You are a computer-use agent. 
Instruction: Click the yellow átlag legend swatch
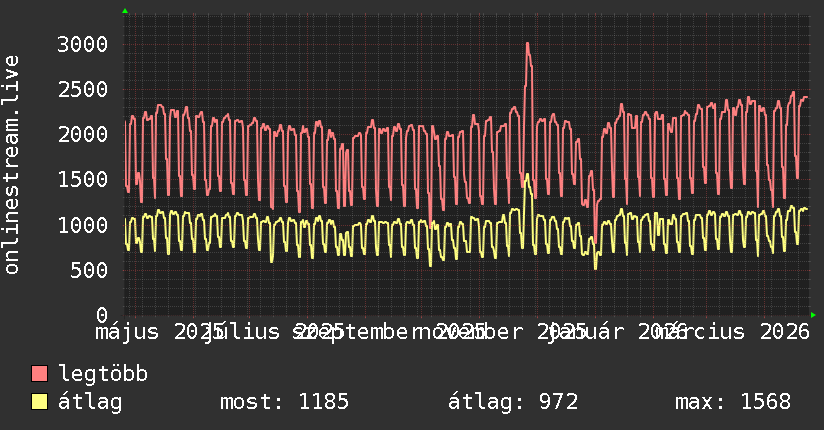tap(39, 401)
